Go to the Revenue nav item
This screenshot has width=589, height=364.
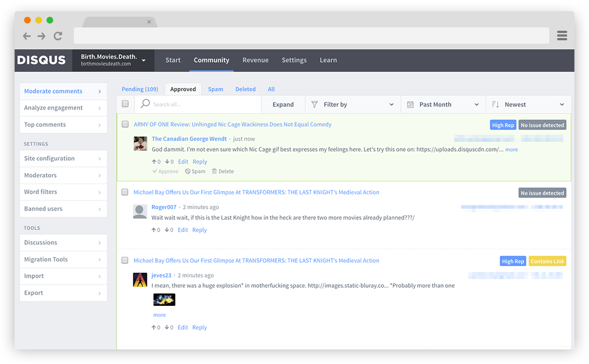click(255, 60)
